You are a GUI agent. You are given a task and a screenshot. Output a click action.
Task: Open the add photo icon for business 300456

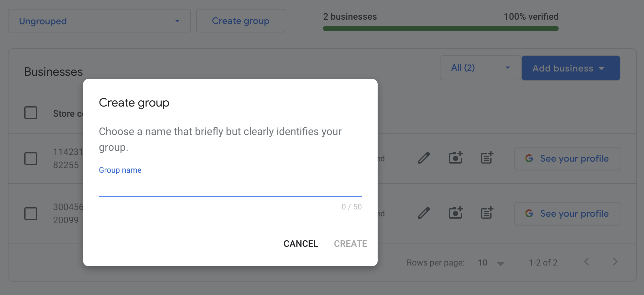(456, 213)
